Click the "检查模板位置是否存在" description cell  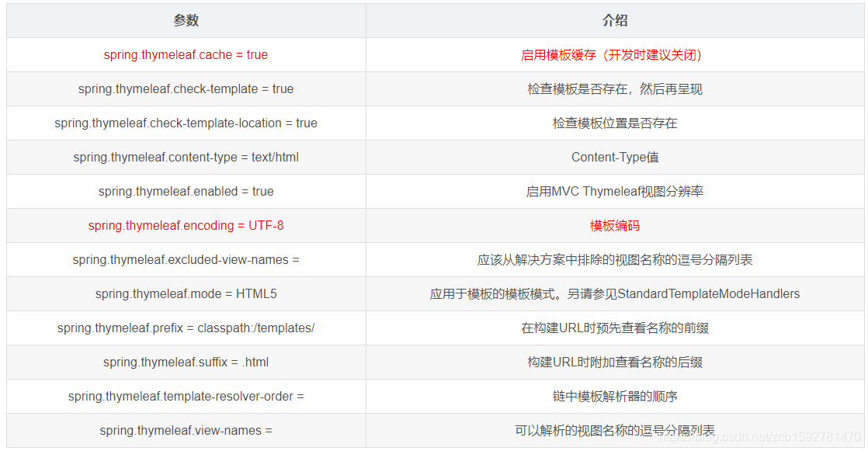pyautogui.click(x=613, y=123)
